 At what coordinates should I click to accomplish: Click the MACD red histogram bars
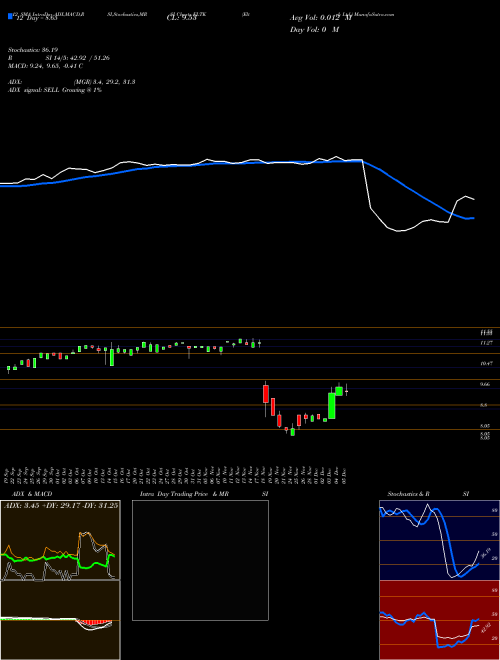[94, 622]
